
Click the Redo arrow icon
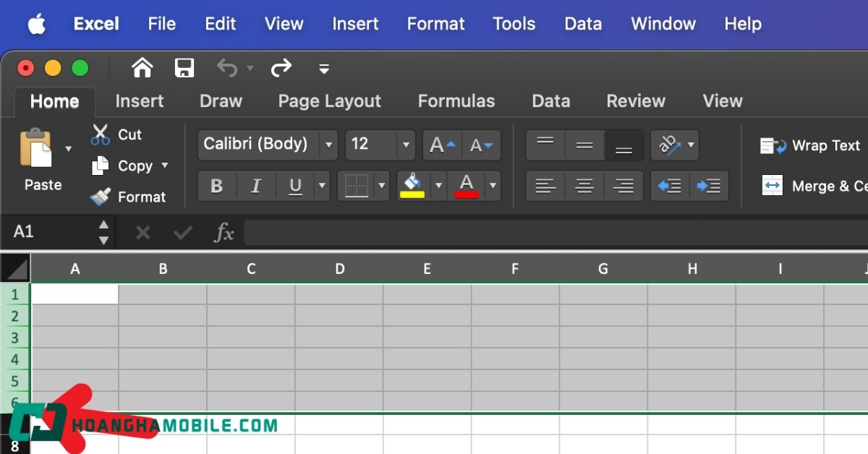pyautogui.click(x=281, y=69)
